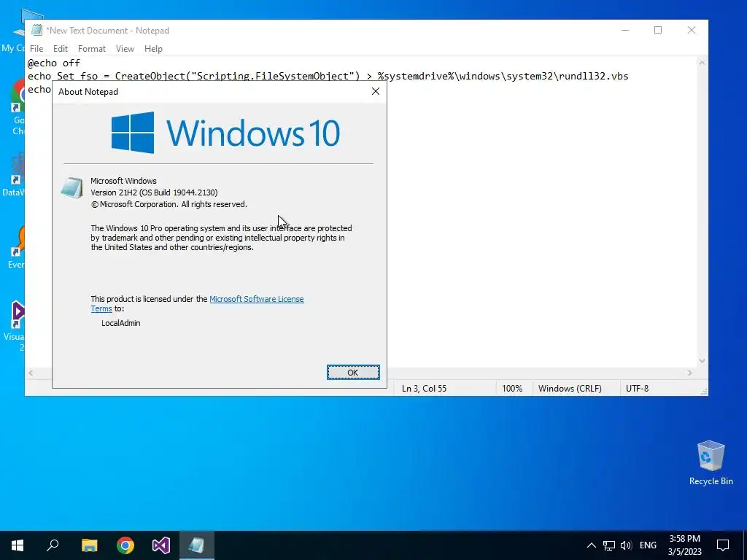Screen dimensions: 747x560
Task: Click vertical scrollbar down arrow in Notepad
Action: coord(702,361)
